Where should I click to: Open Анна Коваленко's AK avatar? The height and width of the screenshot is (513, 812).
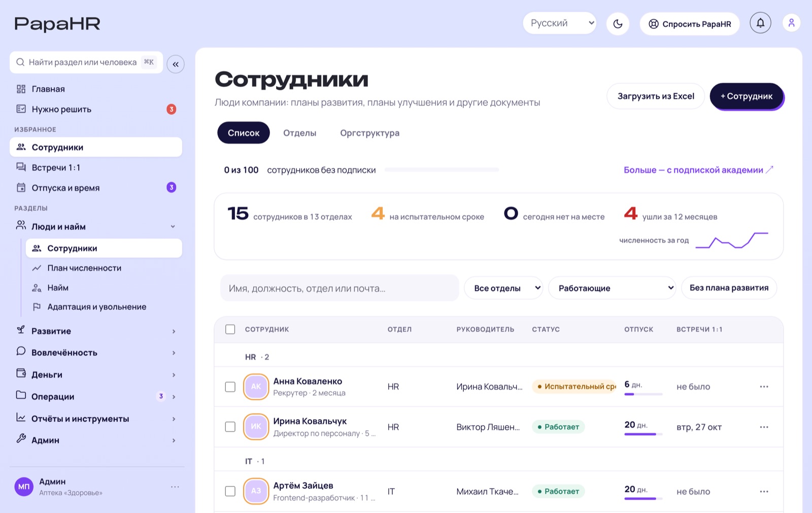pos(256,387)
